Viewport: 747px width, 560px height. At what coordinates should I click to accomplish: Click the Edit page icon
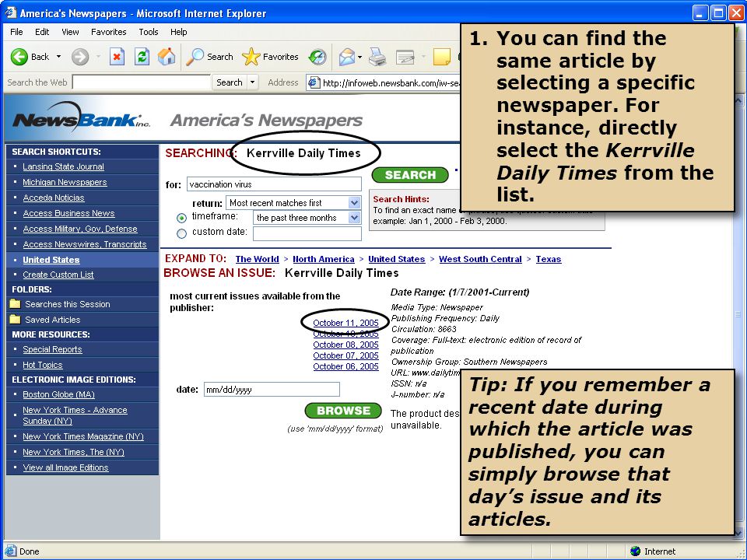pyautogui.click(x=405, y=57)
